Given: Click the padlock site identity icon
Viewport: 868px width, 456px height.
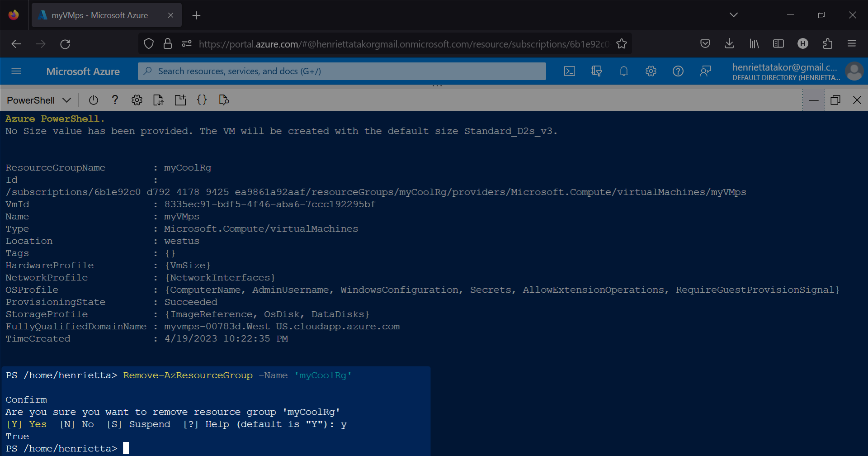Looking at the screenshot, I should point(168,44).
